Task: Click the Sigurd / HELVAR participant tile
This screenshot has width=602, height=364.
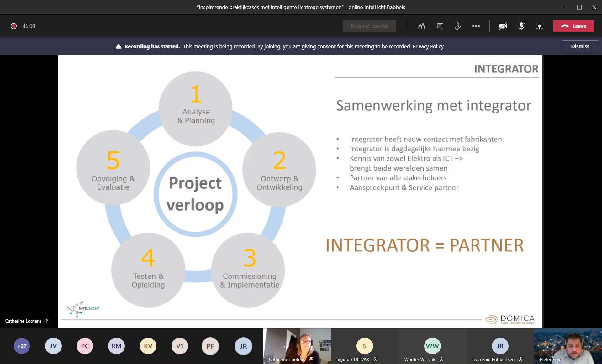Action: pos(365,346)
